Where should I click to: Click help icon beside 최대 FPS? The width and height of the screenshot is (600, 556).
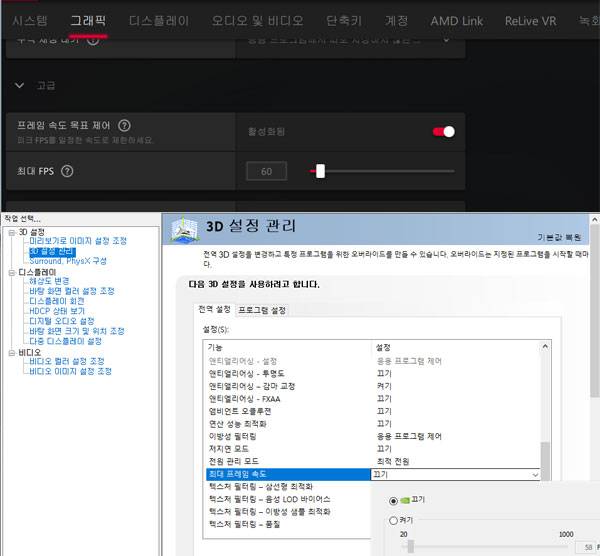67,171
